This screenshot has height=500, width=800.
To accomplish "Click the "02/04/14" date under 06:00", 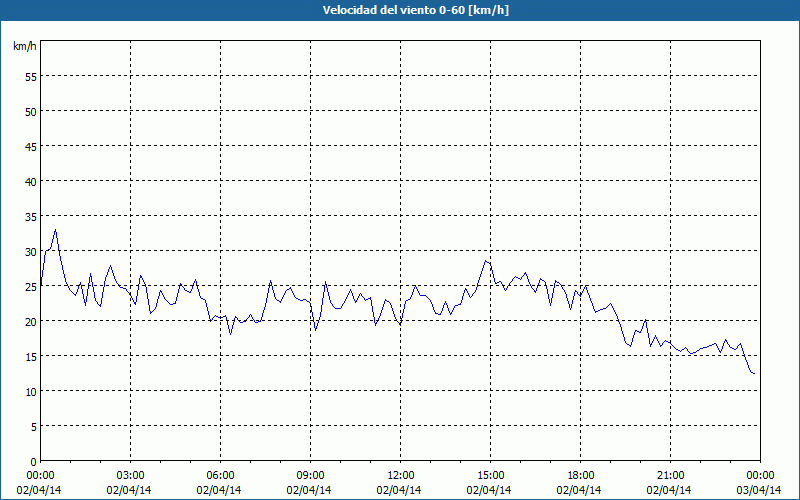I will point(219,490).
